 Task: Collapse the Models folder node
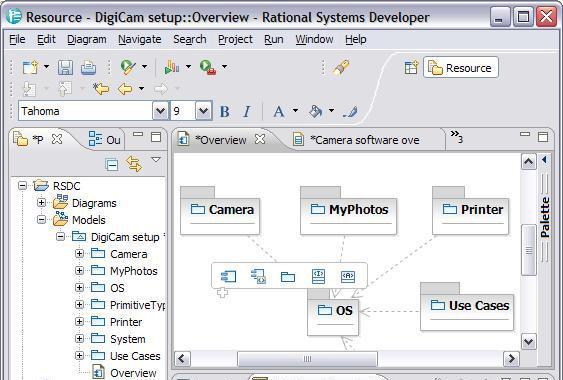tap(41, 219)
